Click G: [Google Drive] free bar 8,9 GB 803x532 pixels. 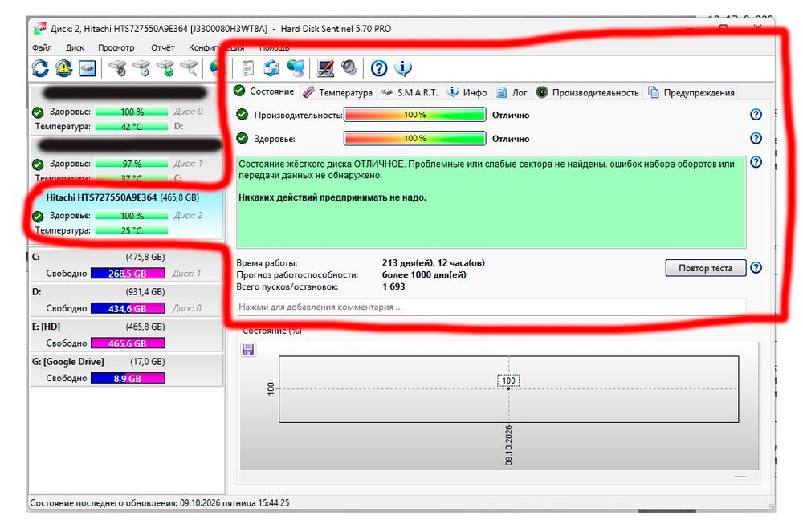(128, 378)
